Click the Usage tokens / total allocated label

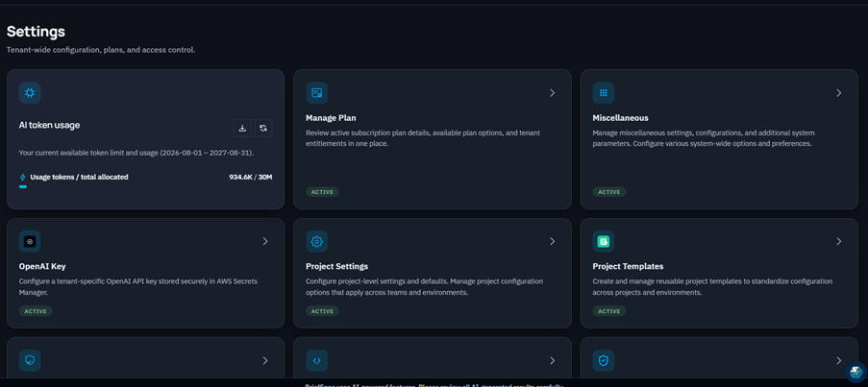point(79,177)
